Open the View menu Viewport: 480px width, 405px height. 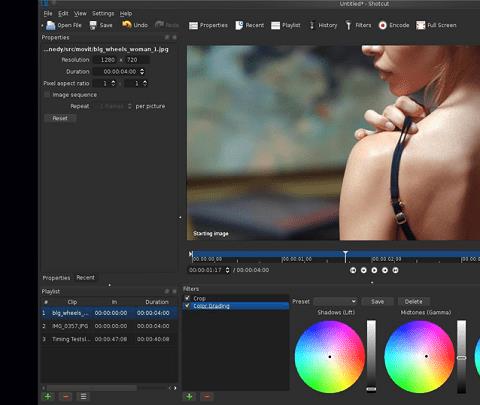(80, 13)
